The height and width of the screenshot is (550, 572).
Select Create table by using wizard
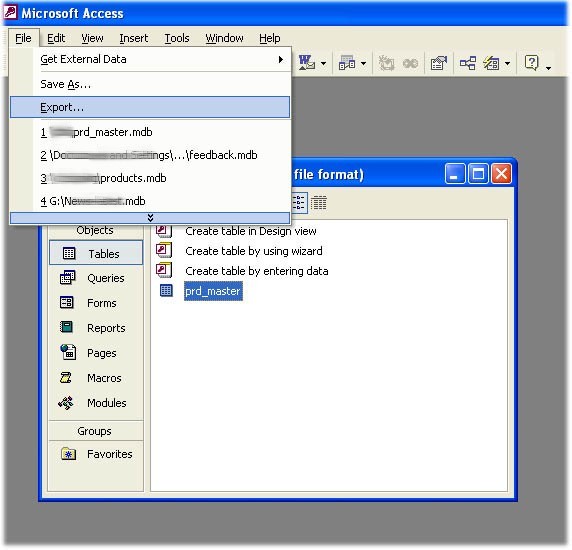point(254,251)
